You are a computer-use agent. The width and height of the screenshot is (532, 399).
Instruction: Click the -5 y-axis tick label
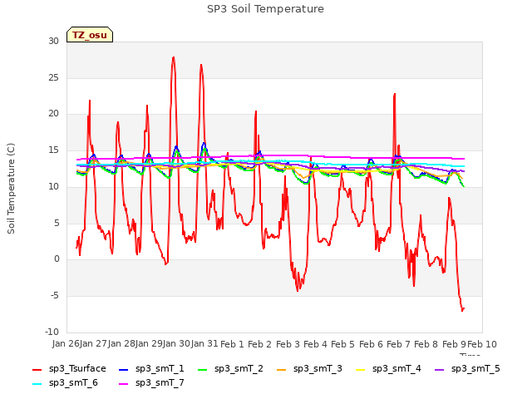coord(55,296)
